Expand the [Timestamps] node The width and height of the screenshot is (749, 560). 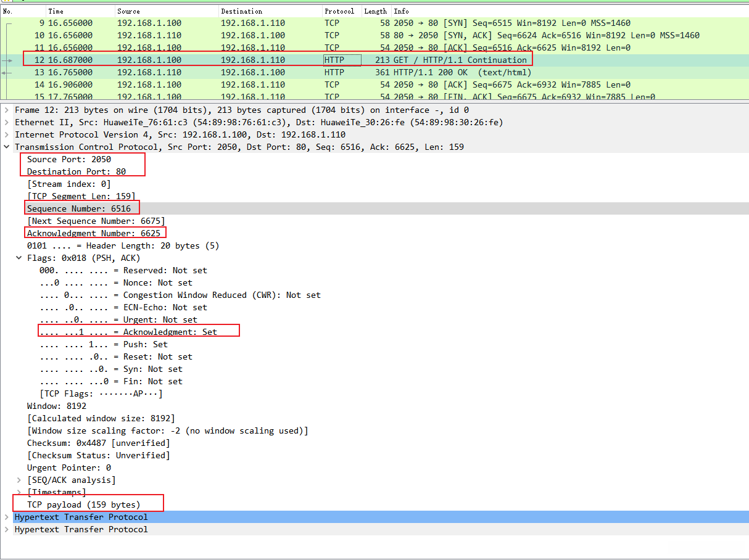point(19,492)
